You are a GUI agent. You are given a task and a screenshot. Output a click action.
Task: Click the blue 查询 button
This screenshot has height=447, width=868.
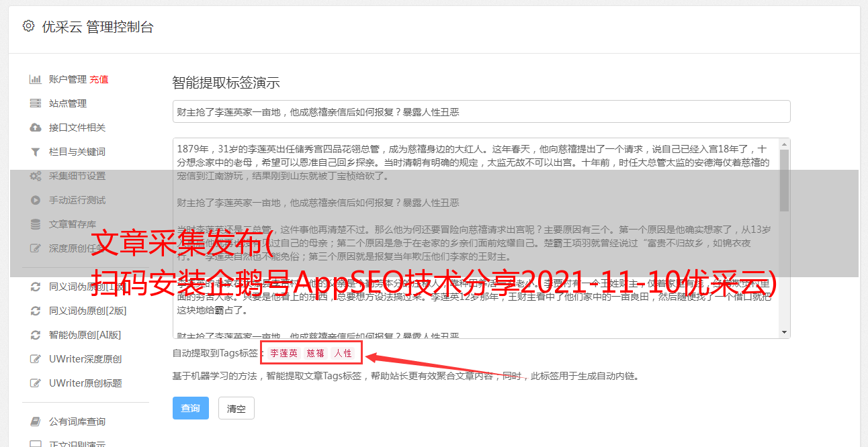191,408
